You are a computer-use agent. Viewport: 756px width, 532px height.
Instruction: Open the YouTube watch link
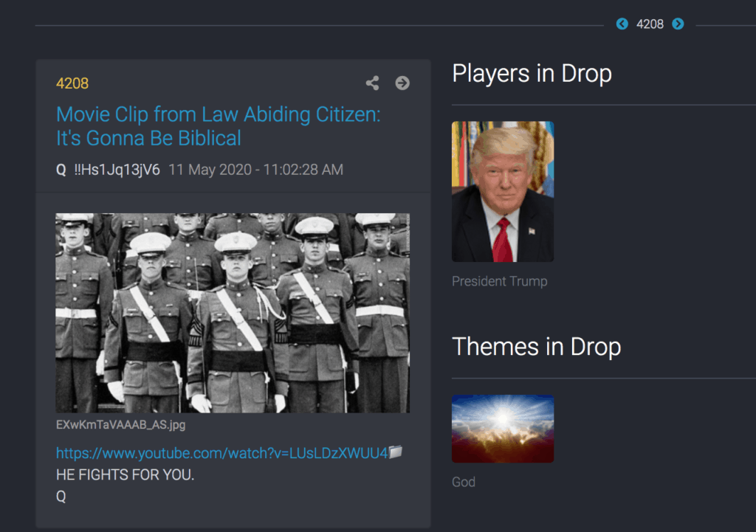click(221, 453)
